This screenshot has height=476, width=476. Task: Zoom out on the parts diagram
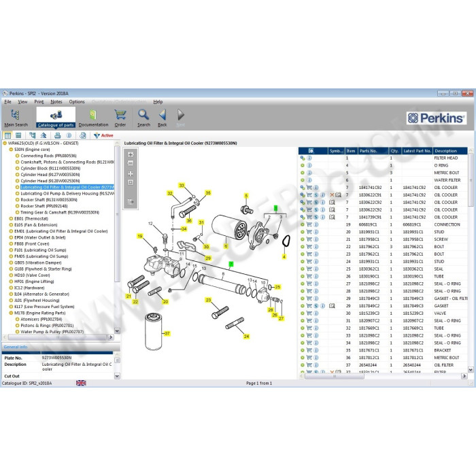click(x=131, y=163)
